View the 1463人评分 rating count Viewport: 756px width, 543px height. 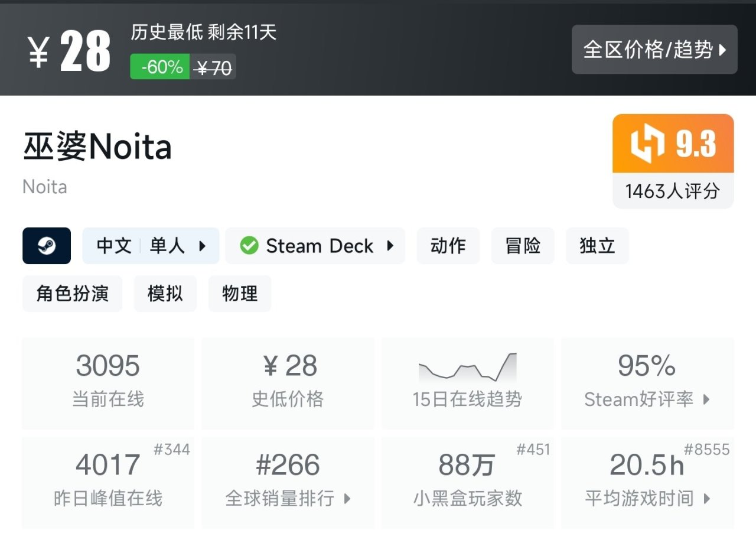673,191
